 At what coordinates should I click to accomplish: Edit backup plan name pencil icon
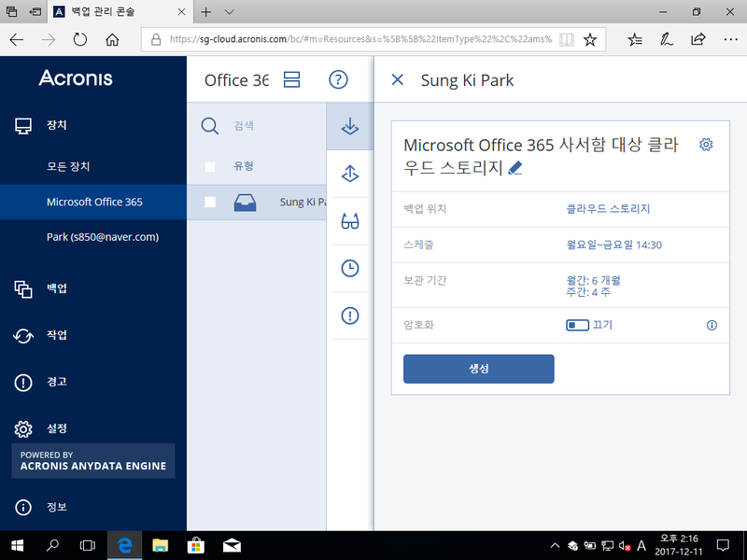pos(515,168)
